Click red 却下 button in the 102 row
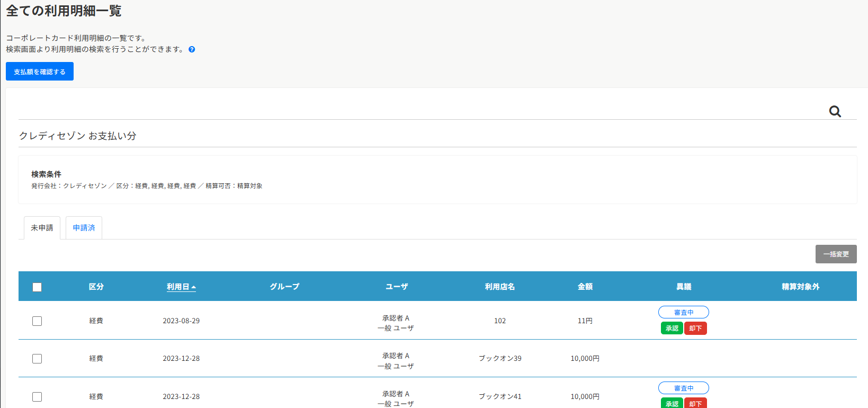The height and width of the screenshot is (408, 868). click(x=695, y=329)
